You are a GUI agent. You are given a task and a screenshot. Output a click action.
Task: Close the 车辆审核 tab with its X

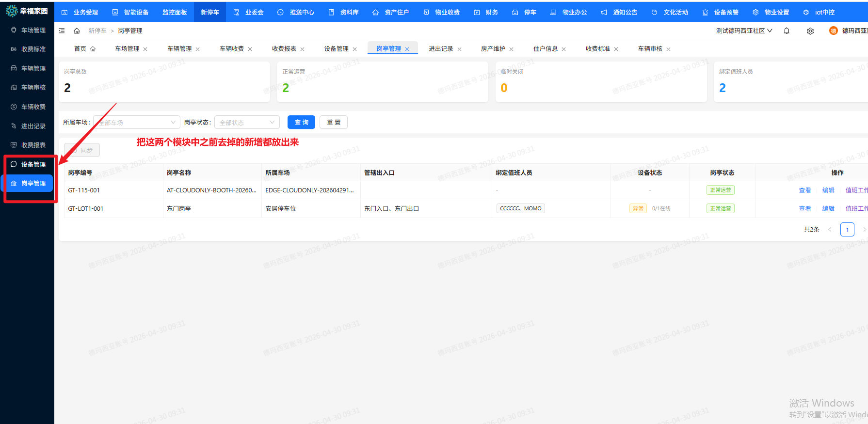668,49
